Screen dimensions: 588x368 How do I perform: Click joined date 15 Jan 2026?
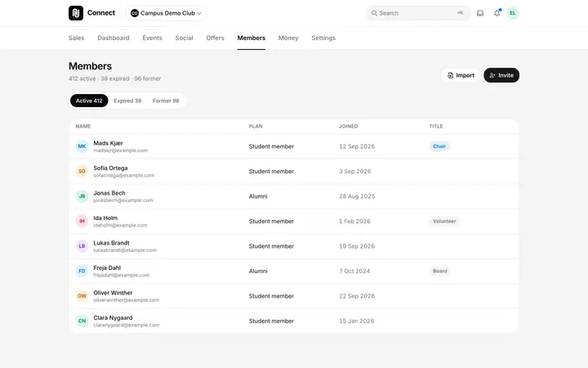pos(357,321)
